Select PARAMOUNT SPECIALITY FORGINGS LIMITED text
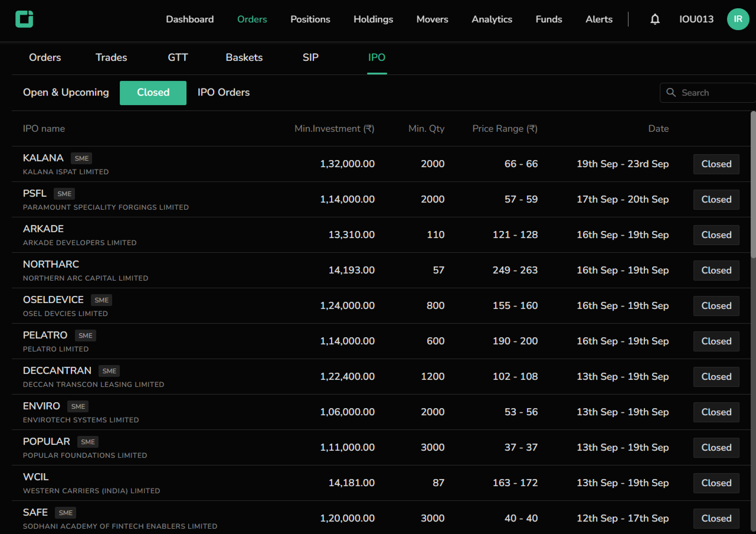Screen dimensions: 756x534 pos(106,207)
